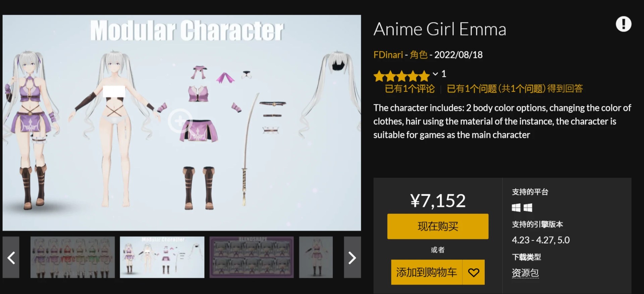The height and width of the screenshot is (294, 644).
Task: Show previous thumbnails with left arrow
Action: (x=11, y=257)
